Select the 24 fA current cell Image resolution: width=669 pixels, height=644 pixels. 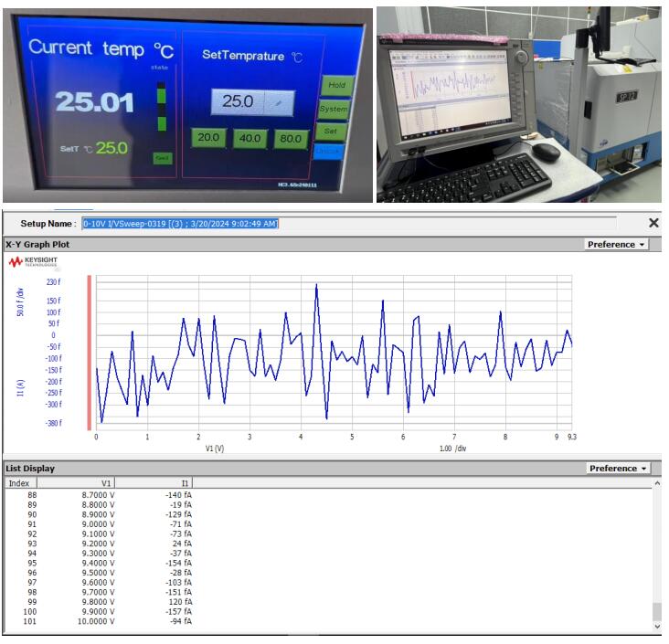click(x=182, y=544)
